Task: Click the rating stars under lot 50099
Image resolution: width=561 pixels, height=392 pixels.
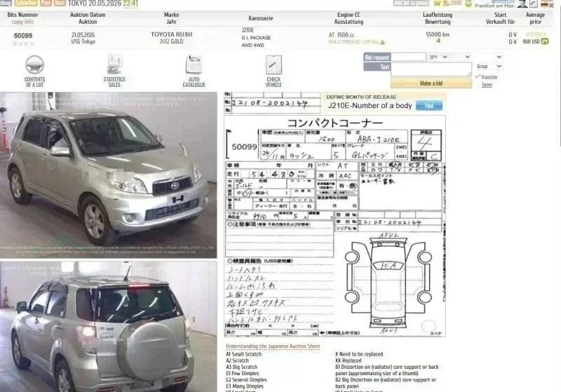Action: tap(23, 43)
